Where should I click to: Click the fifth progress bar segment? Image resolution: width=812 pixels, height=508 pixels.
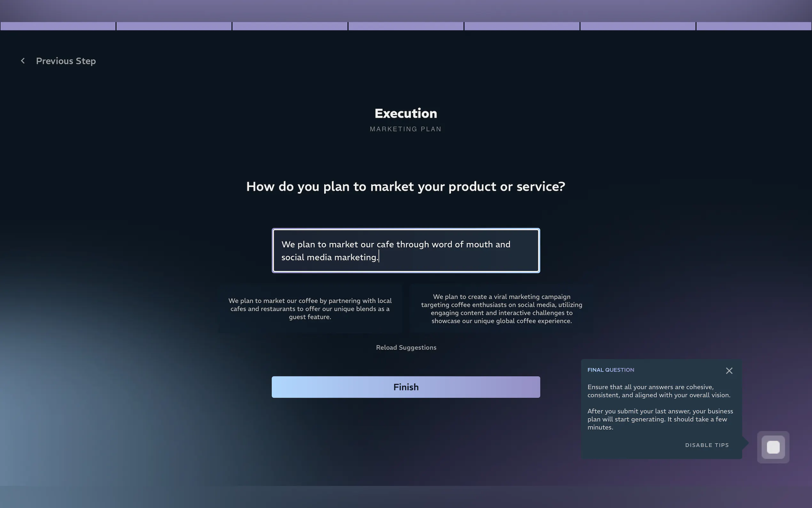click(x=521, y=26)
